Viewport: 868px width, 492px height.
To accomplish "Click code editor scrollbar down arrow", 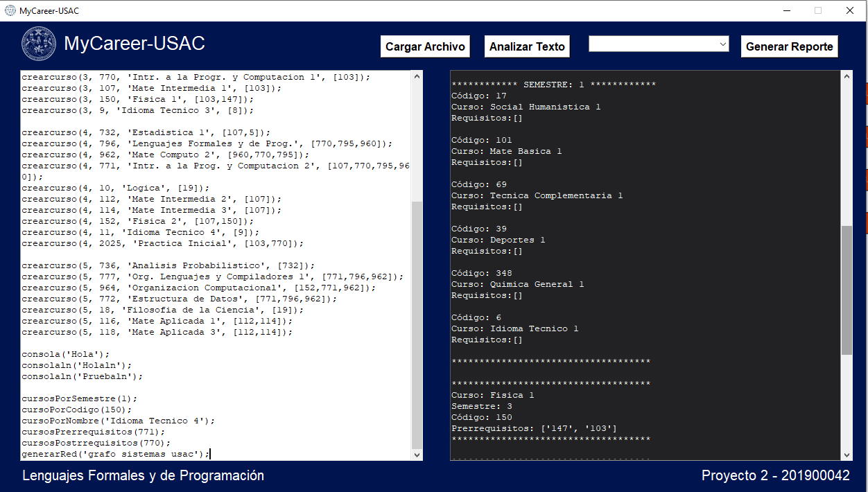I will (417, 455).
